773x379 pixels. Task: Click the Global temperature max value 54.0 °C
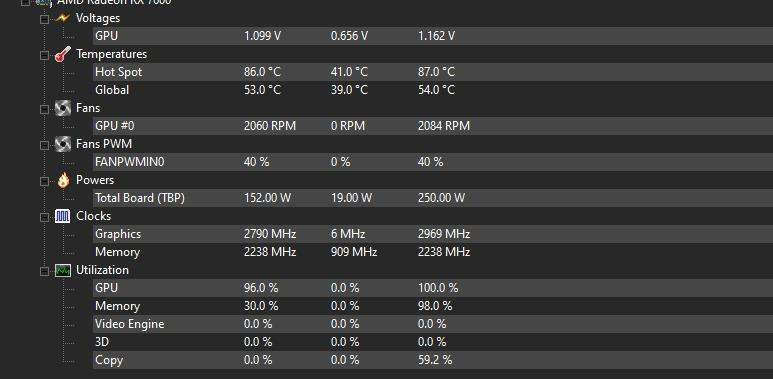tap(436, 90)
